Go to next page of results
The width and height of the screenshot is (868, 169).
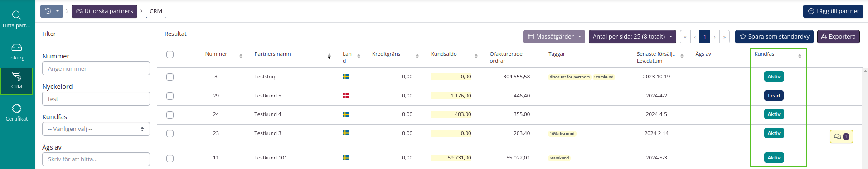[x=715, y=37]
